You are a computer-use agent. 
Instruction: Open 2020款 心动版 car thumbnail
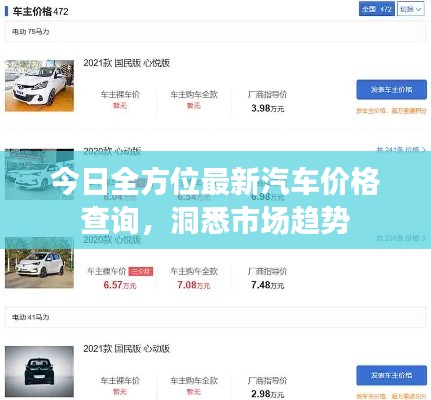click(39, 174)
